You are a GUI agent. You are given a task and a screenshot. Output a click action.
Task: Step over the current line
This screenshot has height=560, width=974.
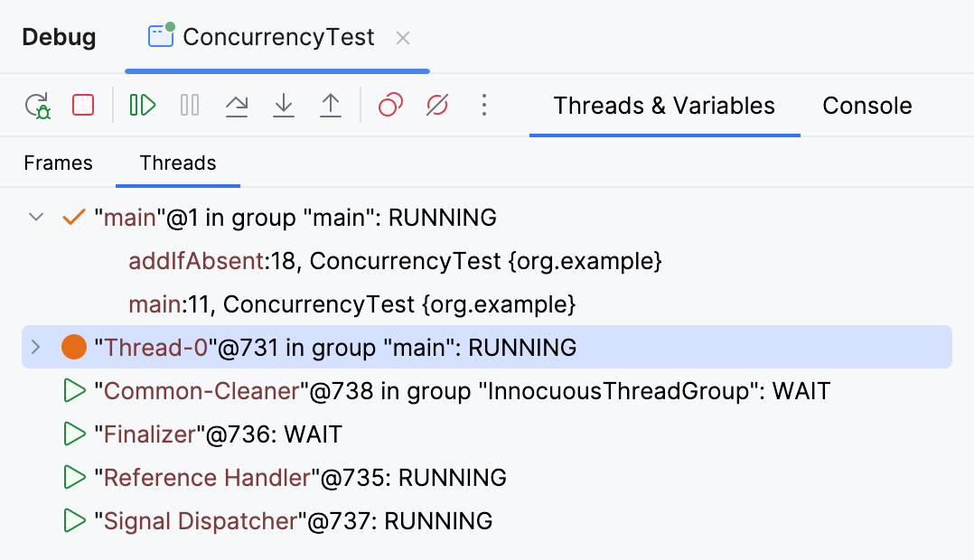pos(237,105)
